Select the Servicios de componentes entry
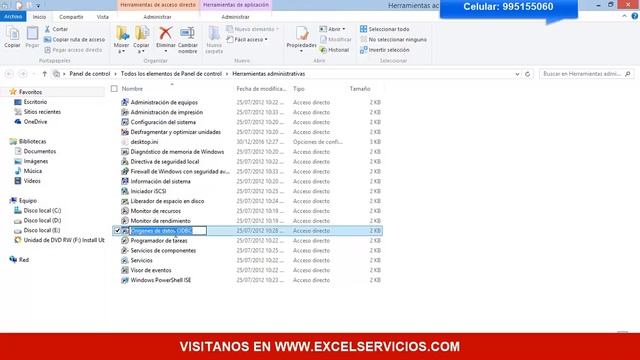Image resolution: width=640 pixels, height=360 pixels. point(163,250)
